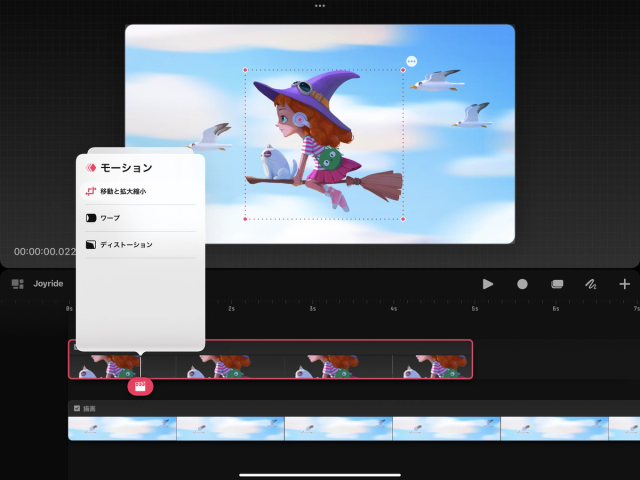Click the 3s mark on the ruler
The width and height of the screenshot is (640, 480).
(x=312, y=309)
